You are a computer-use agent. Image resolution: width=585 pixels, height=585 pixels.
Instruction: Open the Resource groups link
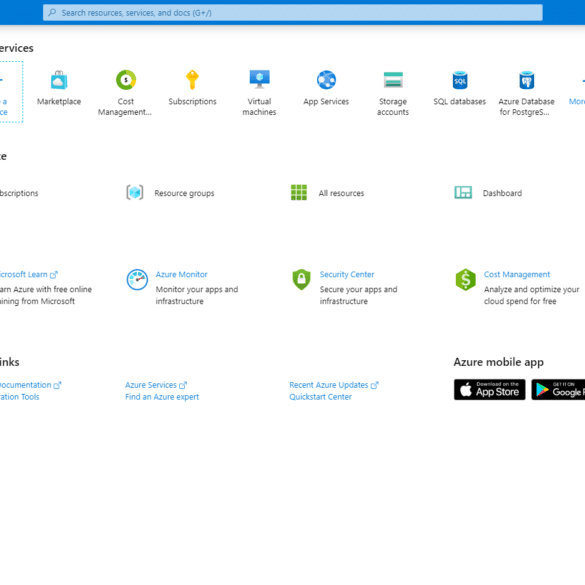184,193
